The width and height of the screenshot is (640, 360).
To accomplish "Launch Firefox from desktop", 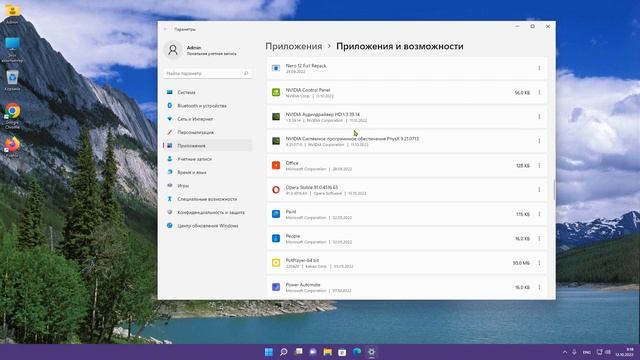I will [12, 148].
